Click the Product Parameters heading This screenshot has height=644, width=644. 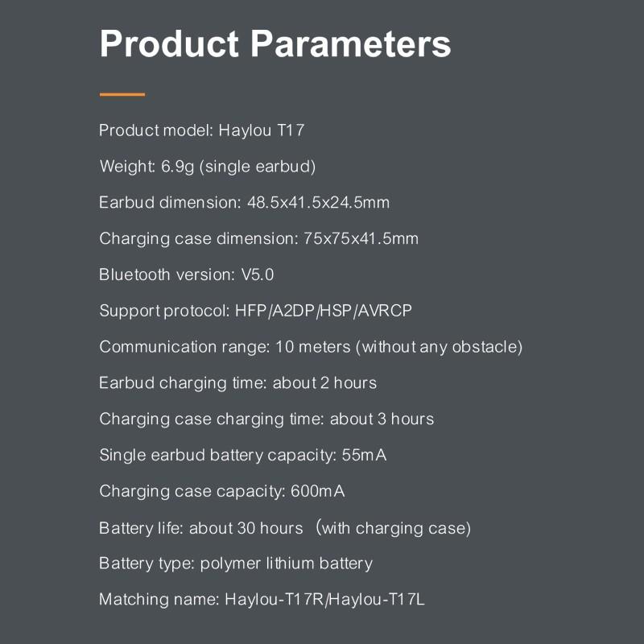(275, 43)
